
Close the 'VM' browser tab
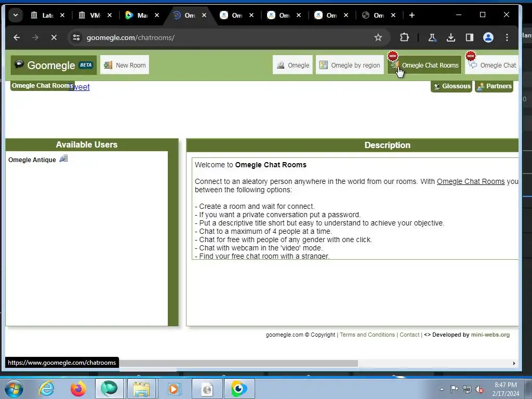(x=110, y=15)
